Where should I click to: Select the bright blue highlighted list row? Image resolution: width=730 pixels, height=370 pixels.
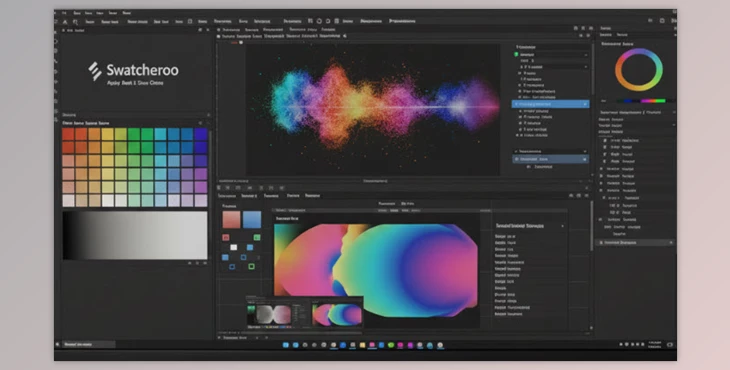[x=550, y=104]
